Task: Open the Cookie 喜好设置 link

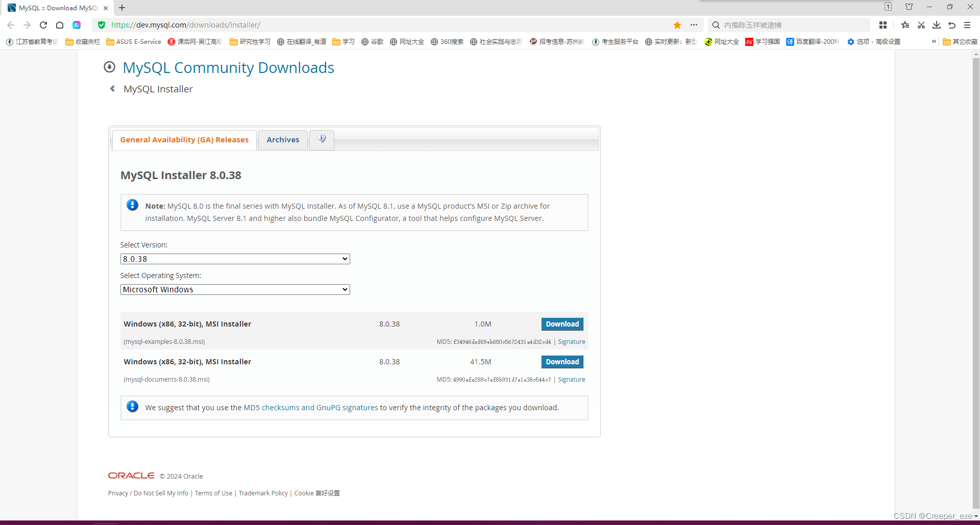Action: tap(317, 493)
